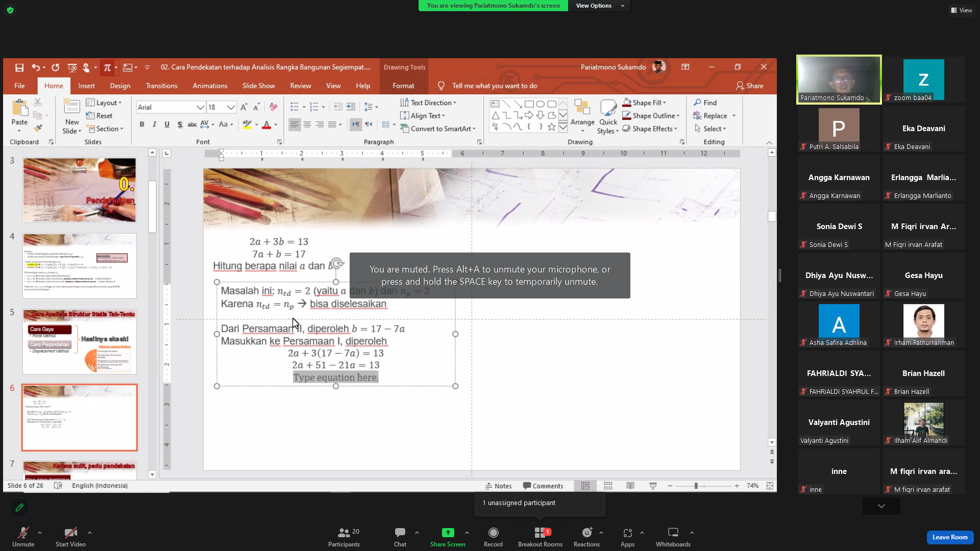Open the Notes pane from status bar
Image resolution: width=980 pixels, height=551 pixels.
[x=498, y=486]
